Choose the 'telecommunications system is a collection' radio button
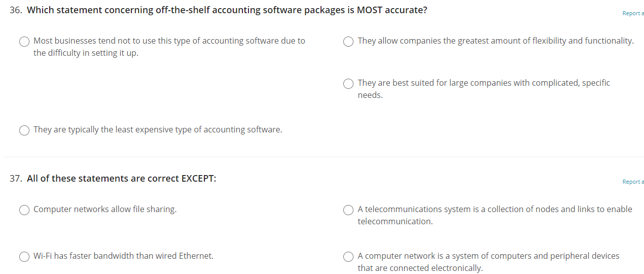The width and height of the screenshot is (644, 274). pos(348,210)
